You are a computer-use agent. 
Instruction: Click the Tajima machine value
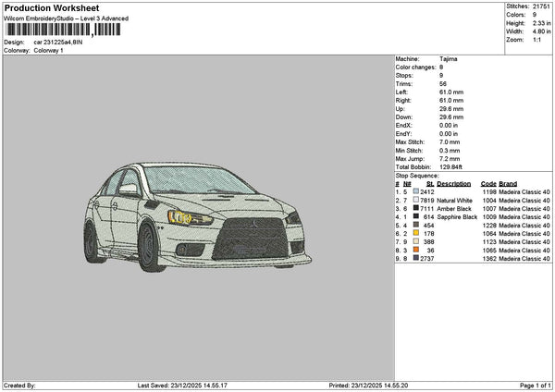pos(449,58)
